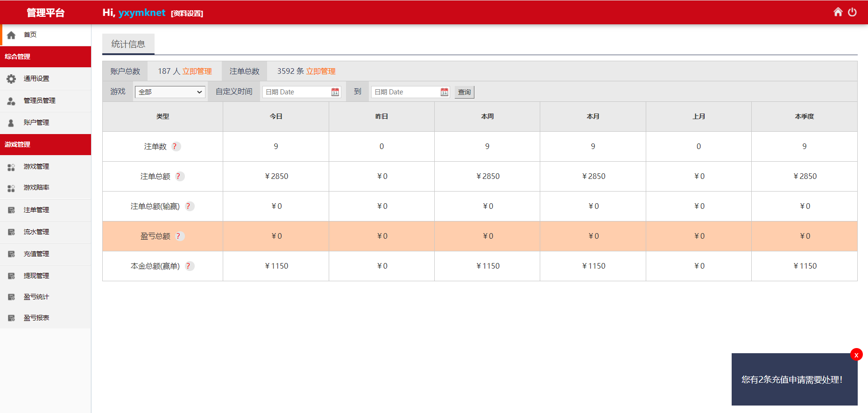Close the recharge request notification popup
Screen dimensions: 868x413
pos(856,355)
